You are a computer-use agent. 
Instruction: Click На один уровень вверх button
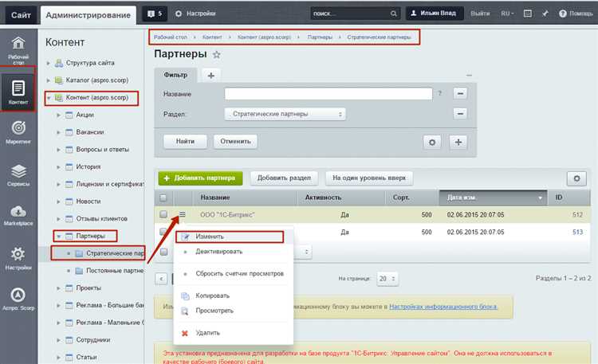point(369,178)
